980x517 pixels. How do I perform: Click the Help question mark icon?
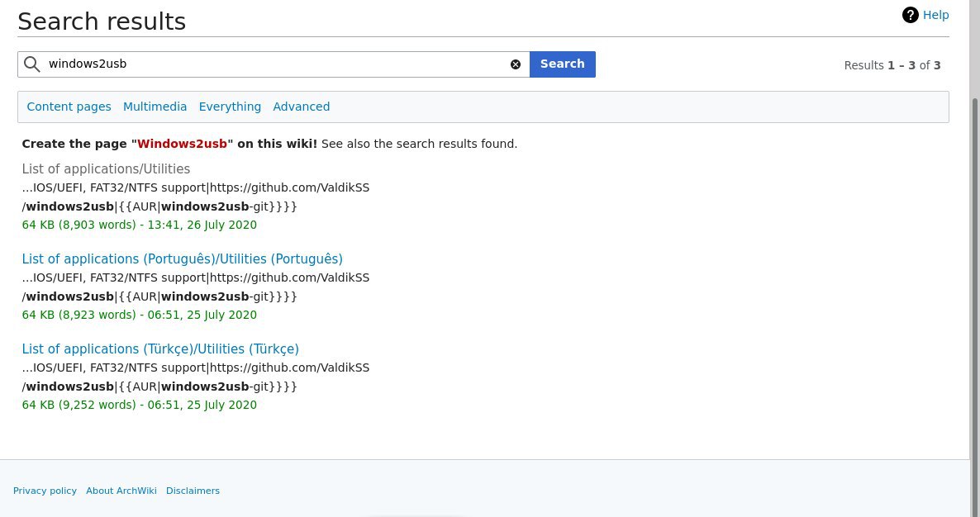coord(910,15)
